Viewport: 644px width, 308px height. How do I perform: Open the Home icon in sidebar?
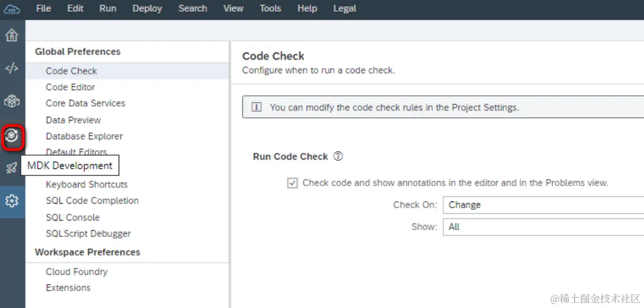12,36
